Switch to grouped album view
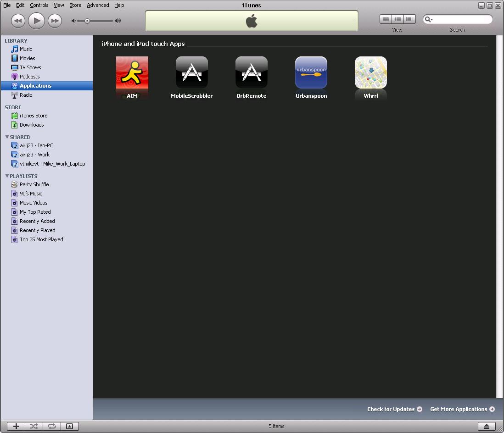 [x=398, y=19]
